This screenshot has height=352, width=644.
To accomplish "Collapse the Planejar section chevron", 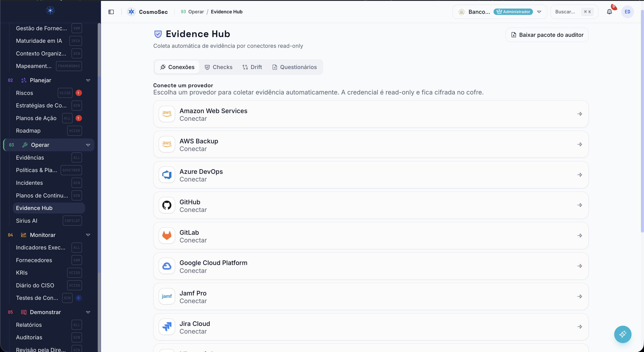I will click(88, 80).
